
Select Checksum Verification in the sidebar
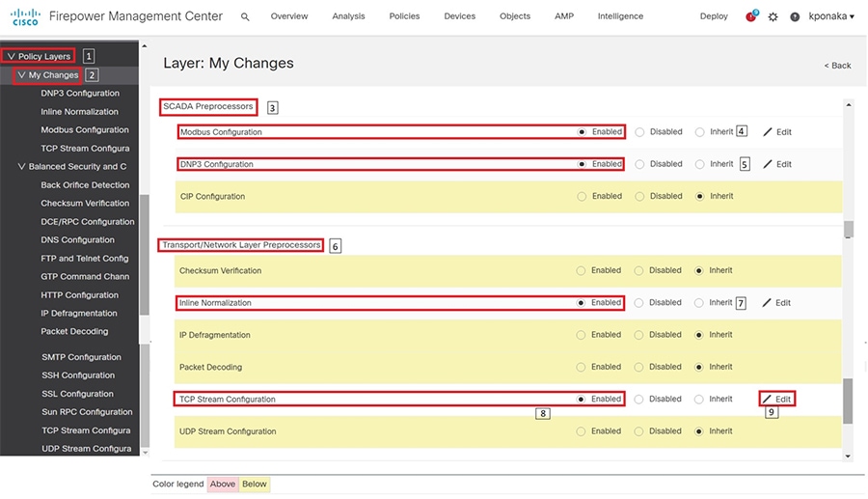(85, 204)
